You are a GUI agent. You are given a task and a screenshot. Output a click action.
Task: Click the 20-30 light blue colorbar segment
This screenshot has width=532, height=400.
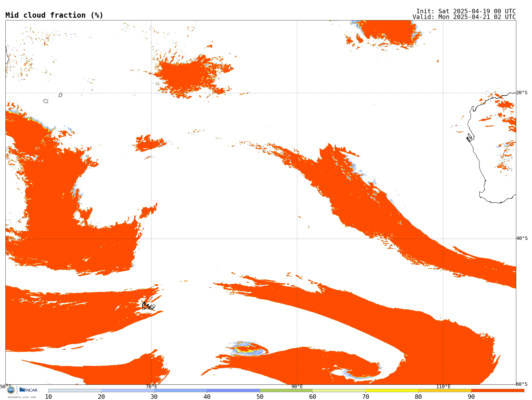[128, 391]
